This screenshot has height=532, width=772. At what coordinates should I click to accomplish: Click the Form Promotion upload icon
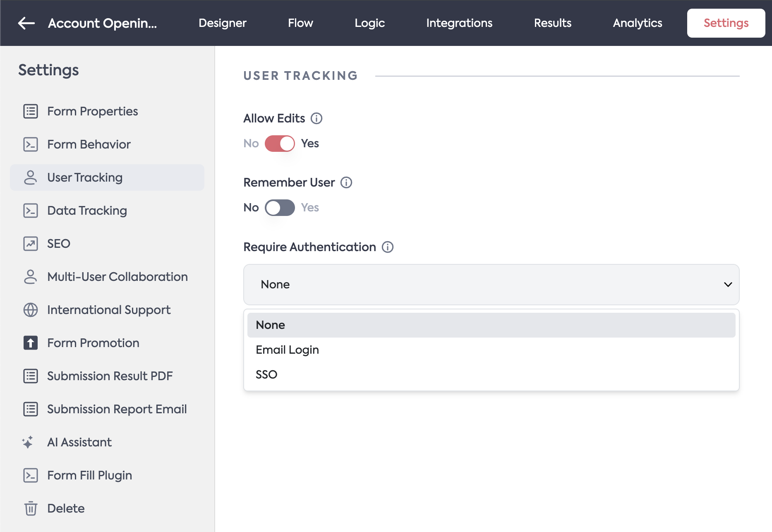pyautogui.click(x=31, y=343)
